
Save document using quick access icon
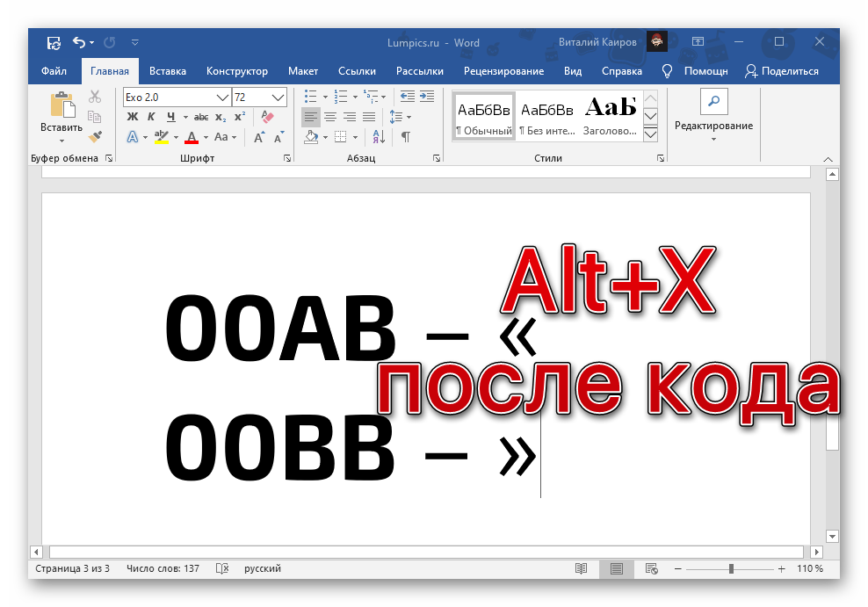click(54, 42)
